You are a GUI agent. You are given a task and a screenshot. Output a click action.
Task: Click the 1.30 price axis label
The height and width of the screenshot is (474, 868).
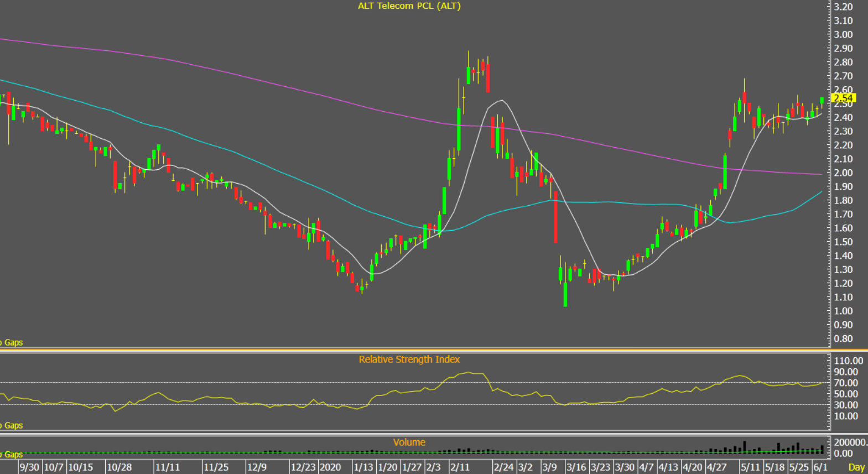click(844, 269)
